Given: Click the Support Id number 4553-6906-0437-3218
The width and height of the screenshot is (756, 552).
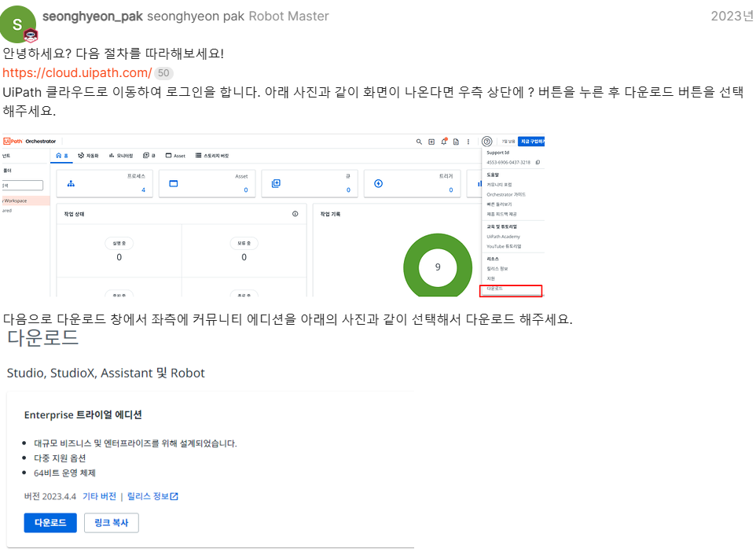Looking at the screenshot, I should click(x=508, y=162).
